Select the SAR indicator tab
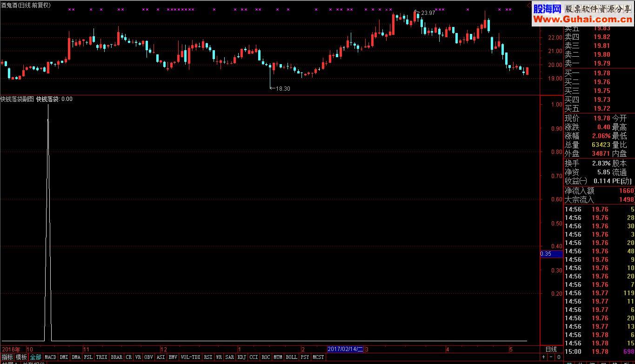 [230, 357]
